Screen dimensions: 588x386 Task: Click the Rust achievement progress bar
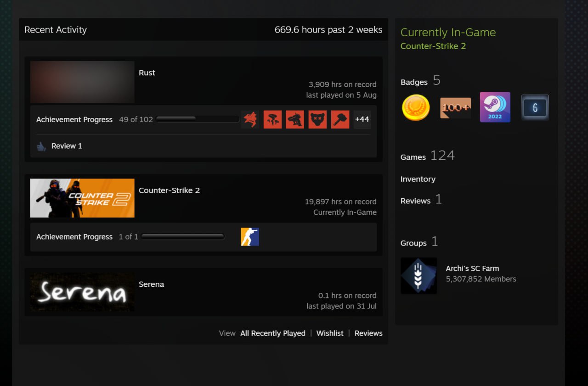pos(198,119)
